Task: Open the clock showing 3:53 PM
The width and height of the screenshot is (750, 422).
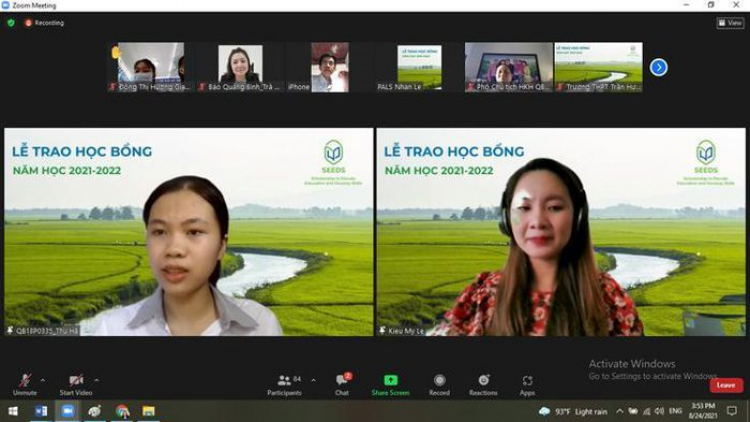Action: [x=703, y=411]
